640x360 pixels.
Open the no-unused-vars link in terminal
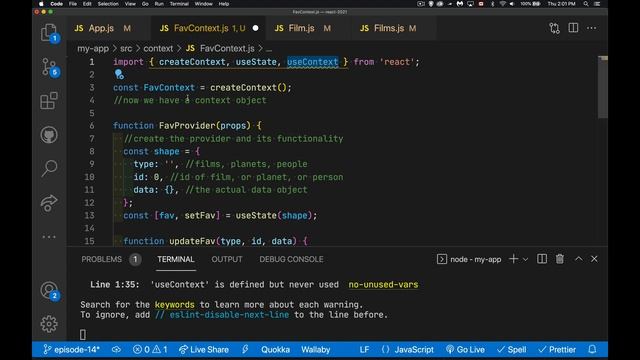pyautogui.click(x=383, y=284)
